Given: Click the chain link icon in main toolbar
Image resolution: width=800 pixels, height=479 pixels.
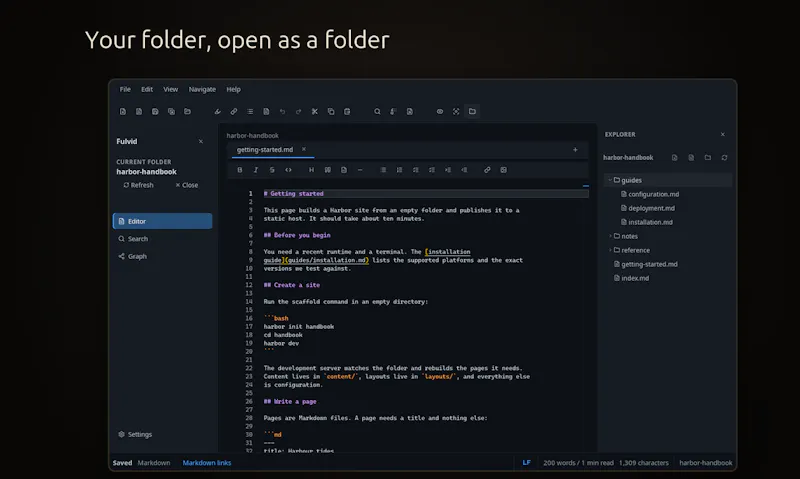Looking at the screenshot, I should pos(234,111).
